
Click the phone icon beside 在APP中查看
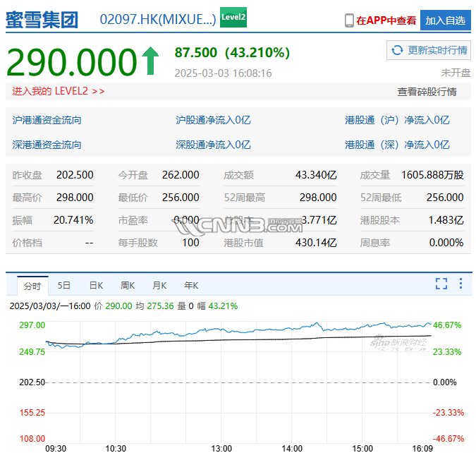349,20
